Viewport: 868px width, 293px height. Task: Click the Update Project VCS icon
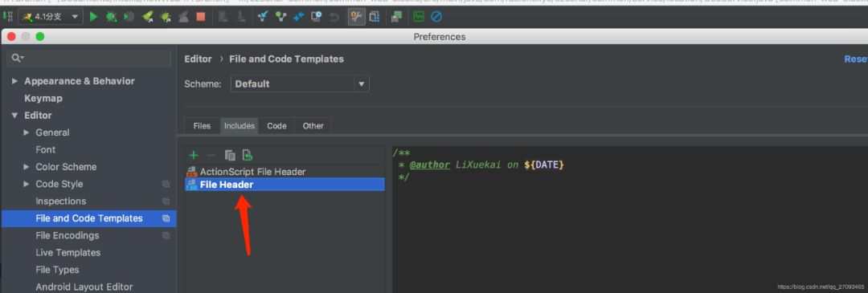263,17
